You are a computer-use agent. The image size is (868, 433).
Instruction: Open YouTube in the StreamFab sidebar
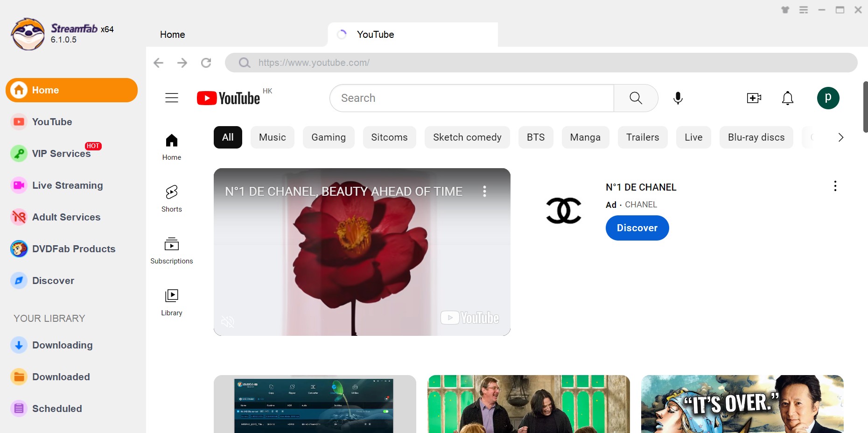coord(71,122)
